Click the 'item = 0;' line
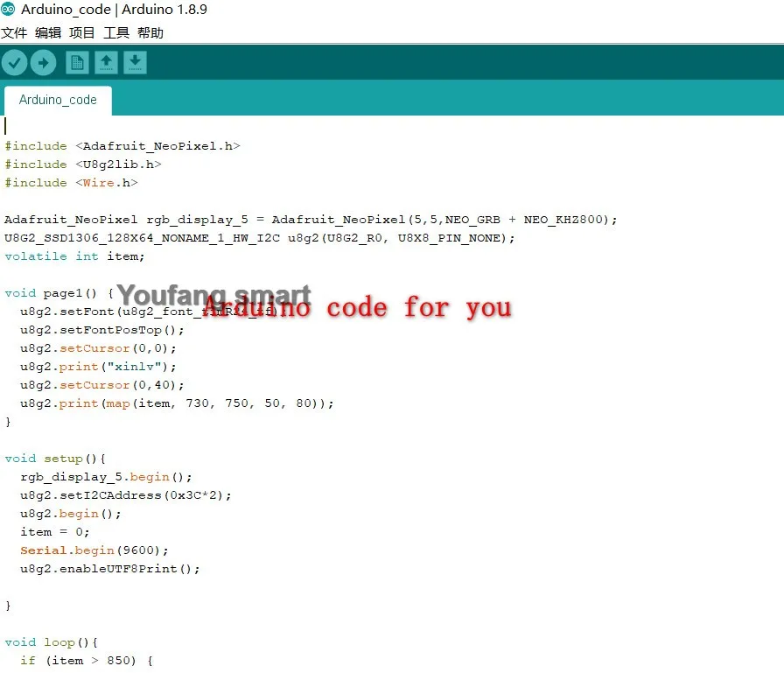This screenshot has width=784, height=673. click(x=55, y=532)
